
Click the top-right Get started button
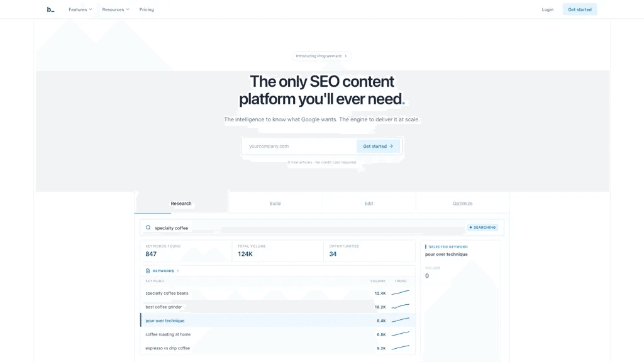[579, 9]
